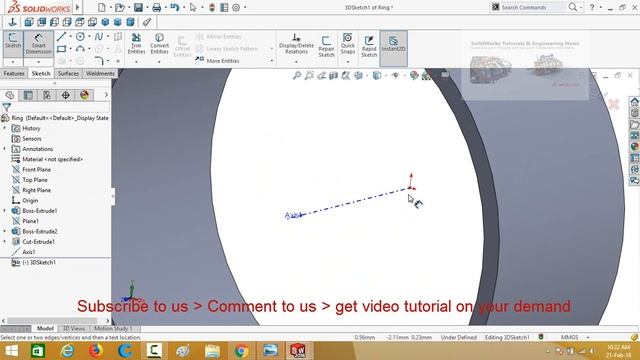Switch to the 3D Views bottom tab
The height and width of the screenshot is (360, 640).
pyautogui.click(x=73, y=328)
